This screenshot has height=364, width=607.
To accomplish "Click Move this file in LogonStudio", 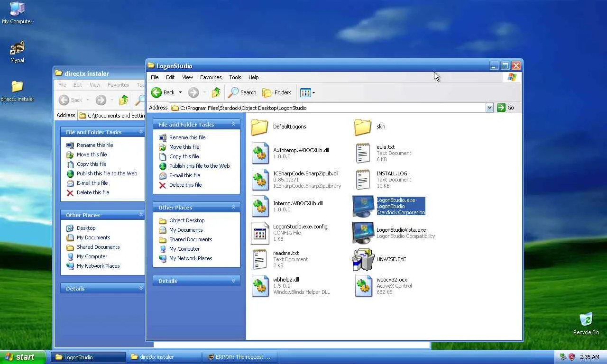I will point(184,147).
